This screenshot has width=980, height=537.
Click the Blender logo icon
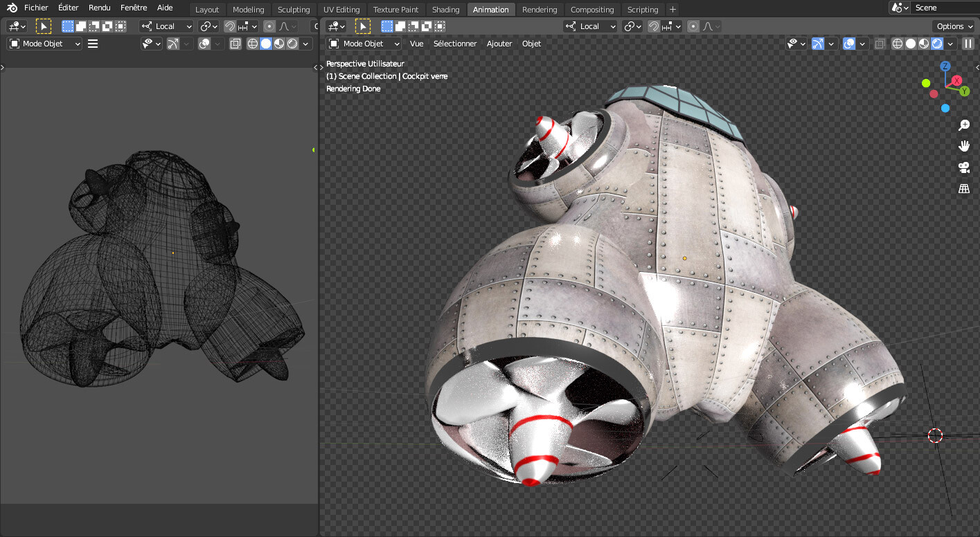pyautogui.click(x=12, y=8)
